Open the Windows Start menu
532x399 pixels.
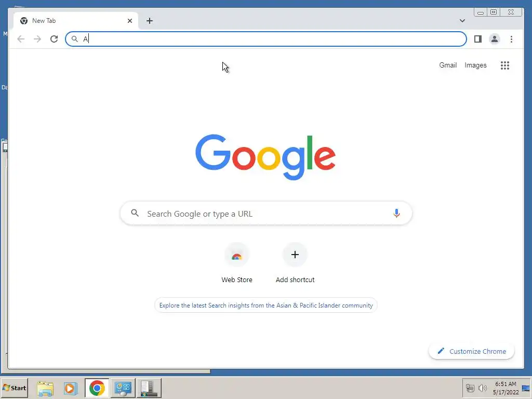pos(14,388)
